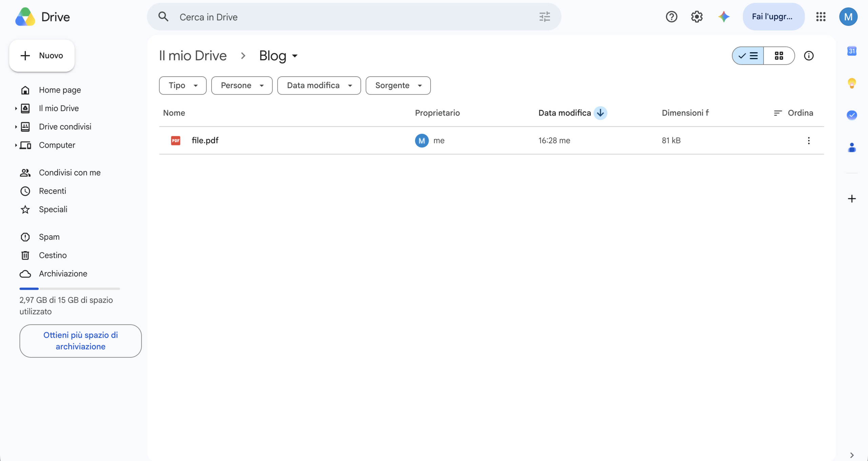868x461 pixels.
Task: Switch to grid layout view
Action: 779,56
